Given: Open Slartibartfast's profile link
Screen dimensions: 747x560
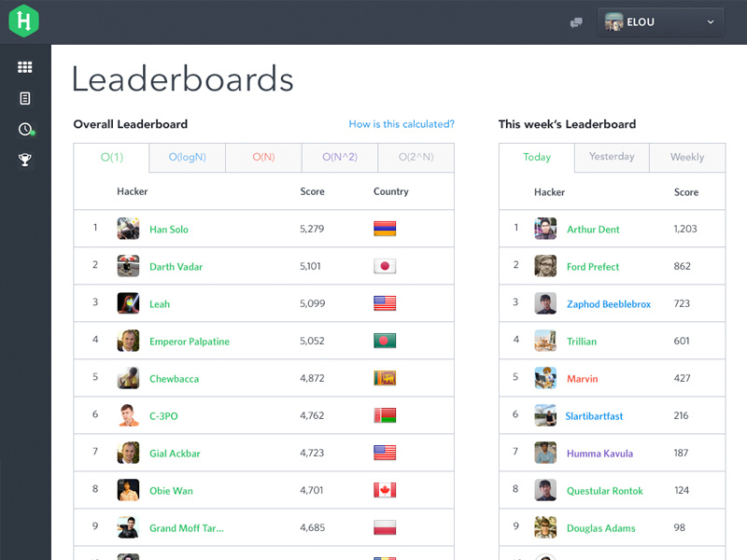Looking at the screenshot, I should pyautogui.click(x=594, y=416).
